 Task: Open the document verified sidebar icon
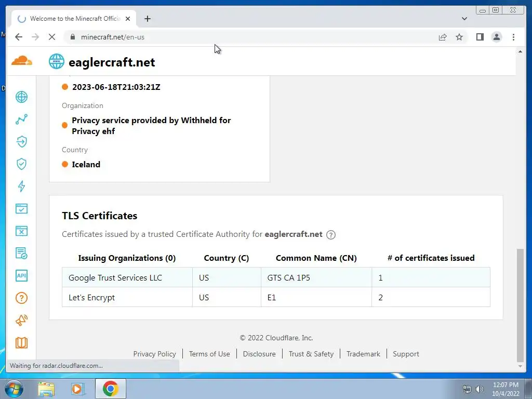(x=21, y=254)
